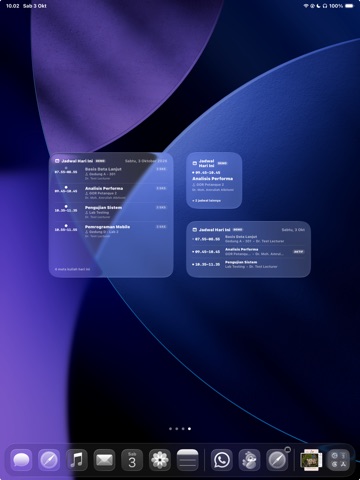Tap the date Sab 3 Okt in the status bar
This screenshot has width=360, height=480.
pos(35,6)
